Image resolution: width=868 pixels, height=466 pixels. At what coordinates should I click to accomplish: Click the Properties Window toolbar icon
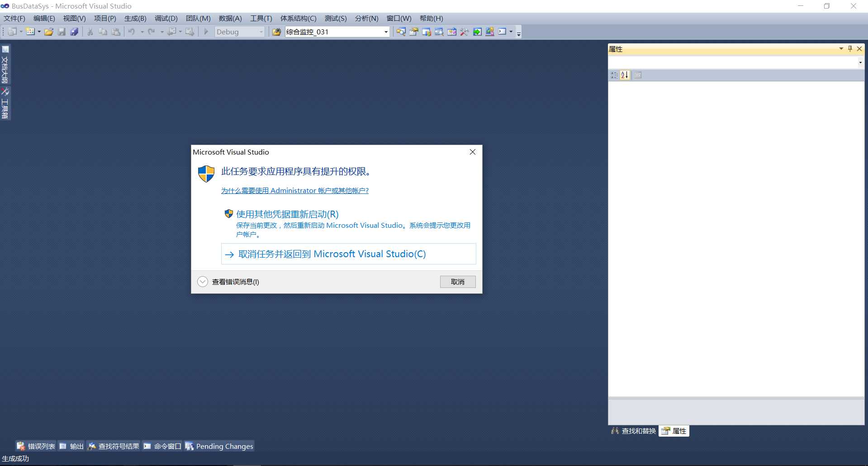point(413,32)
